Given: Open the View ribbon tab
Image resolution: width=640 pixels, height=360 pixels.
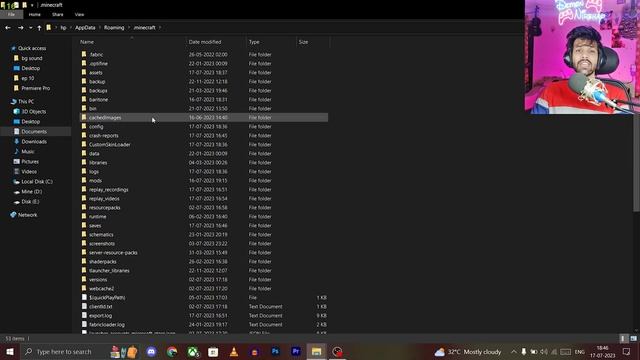Looking at the screenshot, I should coord(79,14).
